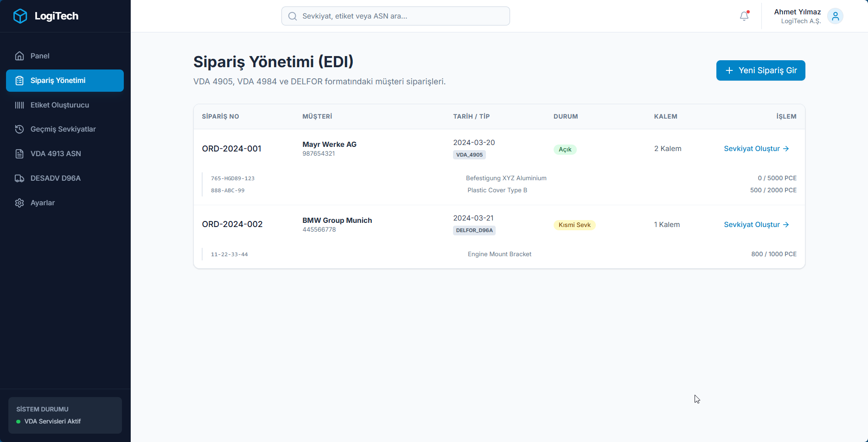Click arrow icon beside ORD-2024-001 Sevkiyat Oluştur
Screen dimensions: 868x442
(x=786, y=149)
